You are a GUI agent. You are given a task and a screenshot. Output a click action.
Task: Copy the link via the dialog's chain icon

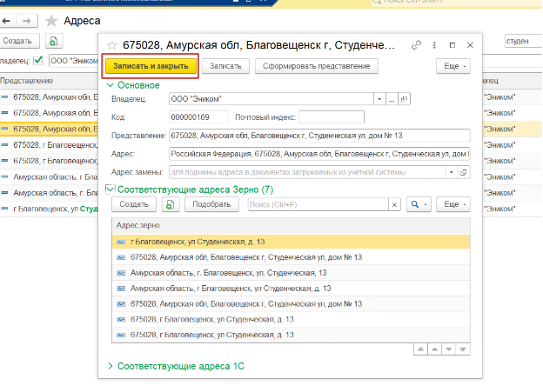tap(417, 45)
